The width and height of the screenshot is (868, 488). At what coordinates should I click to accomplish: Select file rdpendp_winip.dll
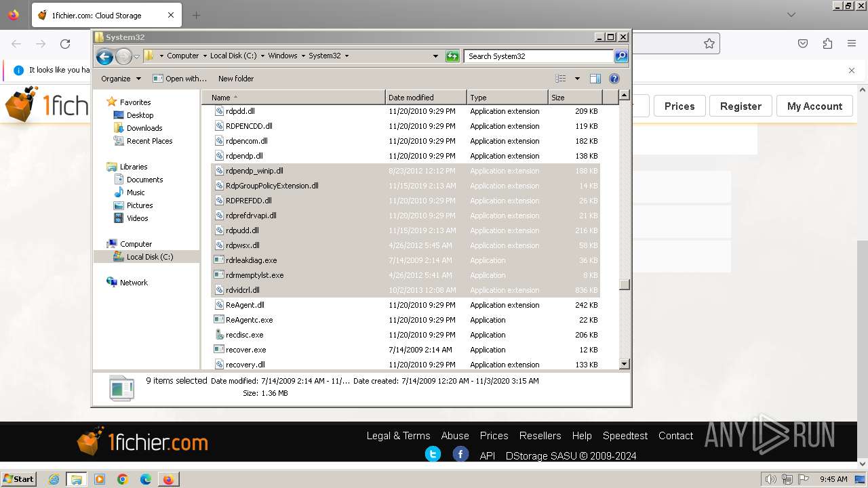[x=254, y=171]
